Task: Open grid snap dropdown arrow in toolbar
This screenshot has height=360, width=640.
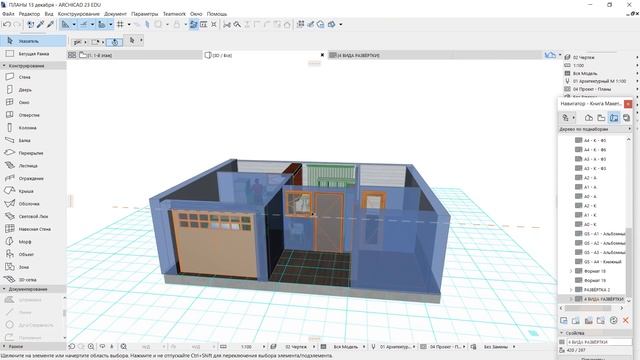Action: pos(129,24)
